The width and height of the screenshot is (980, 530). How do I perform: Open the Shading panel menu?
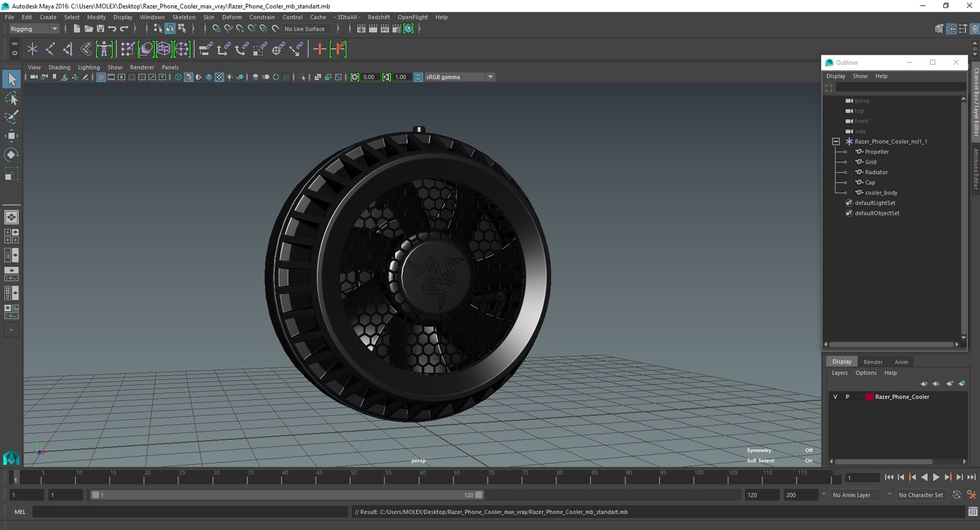click(59, 67)
